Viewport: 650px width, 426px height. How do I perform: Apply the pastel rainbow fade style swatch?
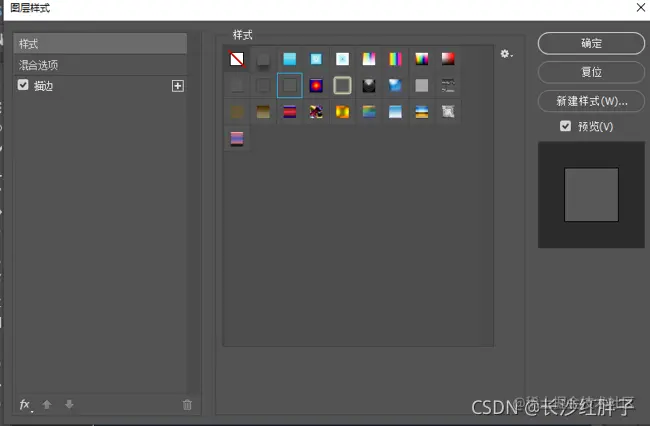pos(369,59)
